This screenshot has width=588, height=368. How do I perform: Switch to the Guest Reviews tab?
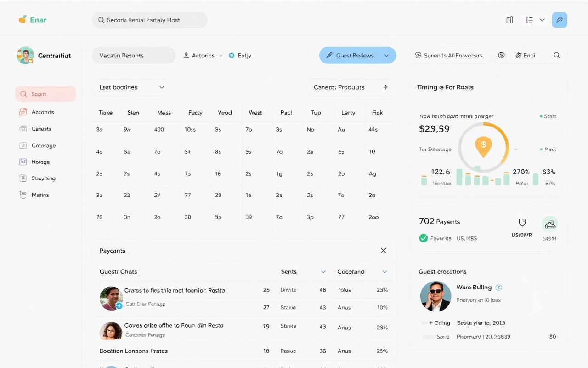(x=357, y=55)
